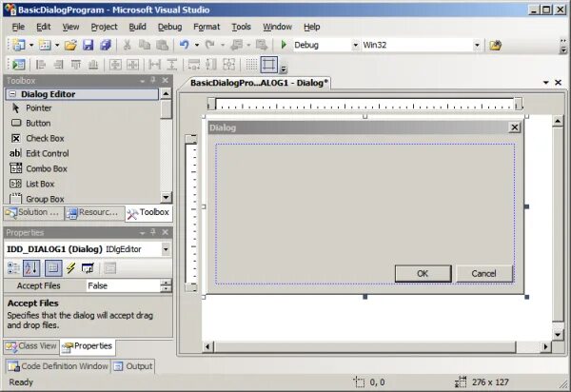This screenshot has height=392, width=571.
Task: Click the Copy icon in the toolbar
Action: [x=145, y=45]
